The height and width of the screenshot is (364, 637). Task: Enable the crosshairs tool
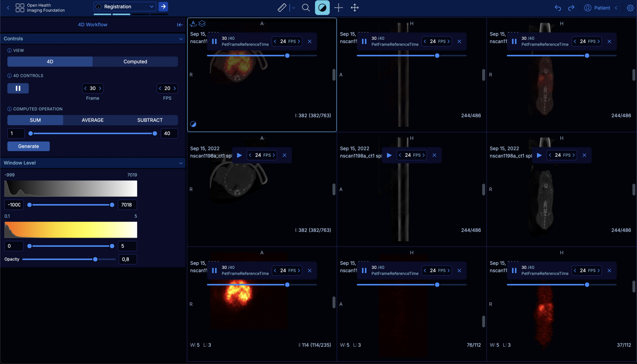point(338,8)
